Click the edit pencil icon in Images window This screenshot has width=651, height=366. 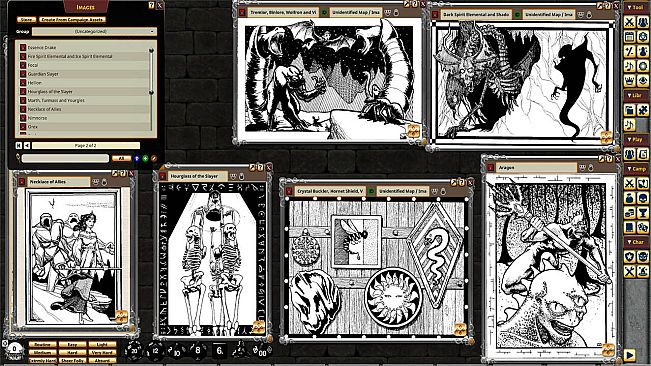pos(154,158)
